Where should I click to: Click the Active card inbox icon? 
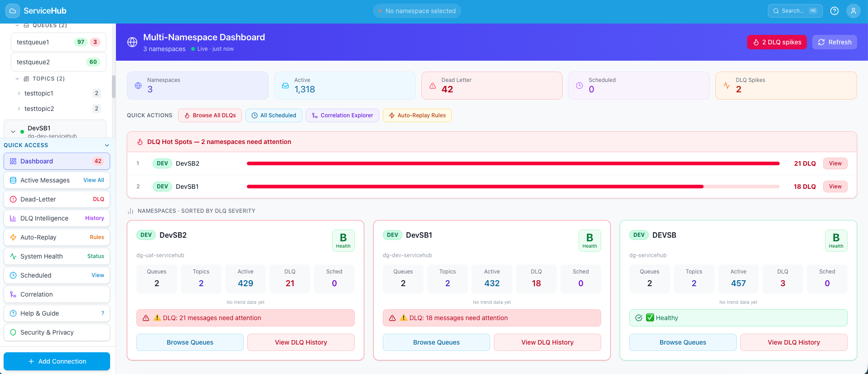285,86
